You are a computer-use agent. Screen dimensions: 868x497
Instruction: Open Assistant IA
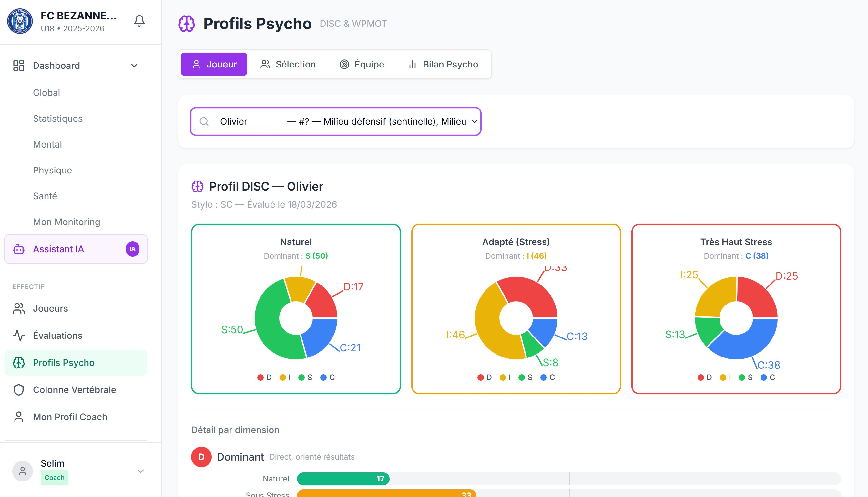[x=76, y=249]
